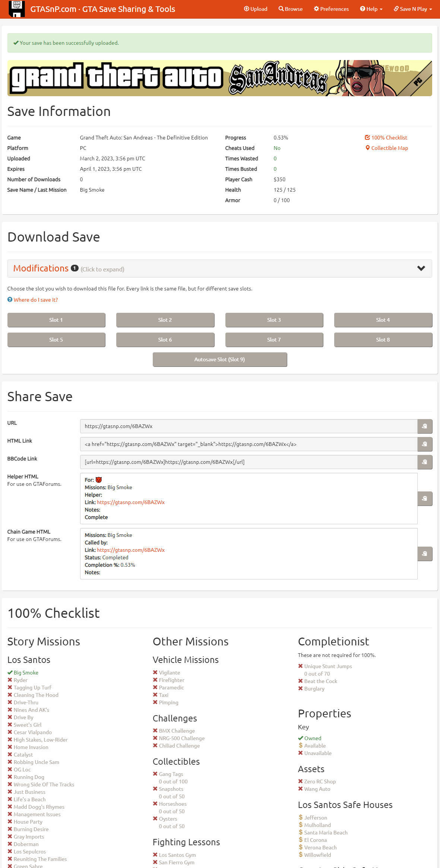Image resolution: width=440 pixels, height=868 pixels.
Task: Click the red X next to BMX Challenge
Action: point(155,731)
